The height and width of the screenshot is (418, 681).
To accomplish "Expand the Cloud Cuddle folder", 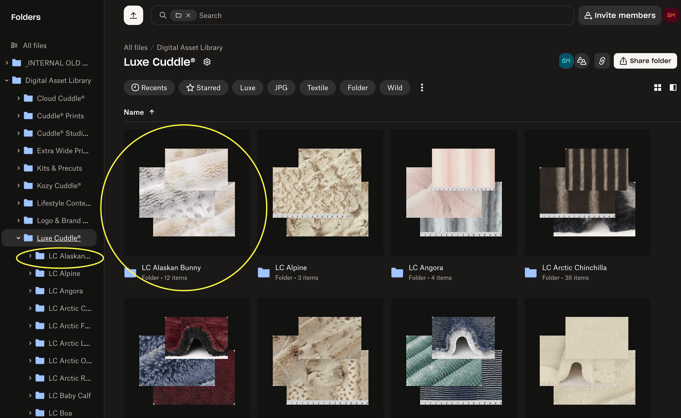I will point(18,98).
